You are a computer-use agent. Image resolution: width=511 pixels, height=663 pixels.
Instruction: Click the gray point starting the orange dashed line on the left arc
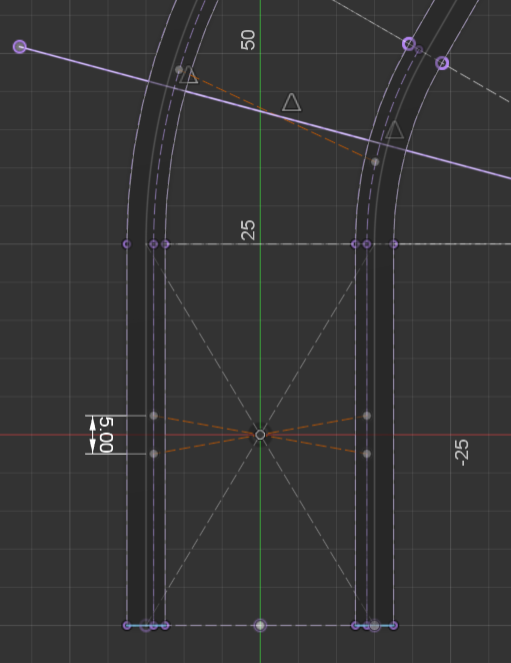click(179, 69)
